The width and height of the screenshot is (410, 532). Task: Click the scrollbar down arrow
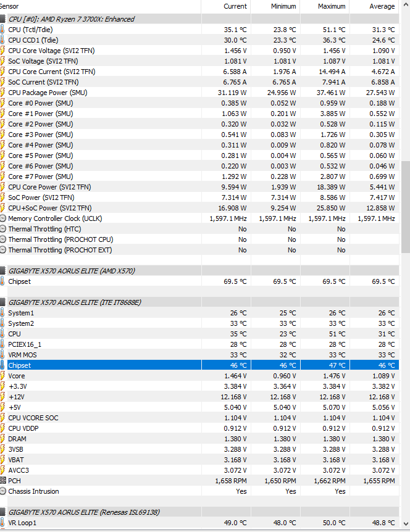coord(406,524)
